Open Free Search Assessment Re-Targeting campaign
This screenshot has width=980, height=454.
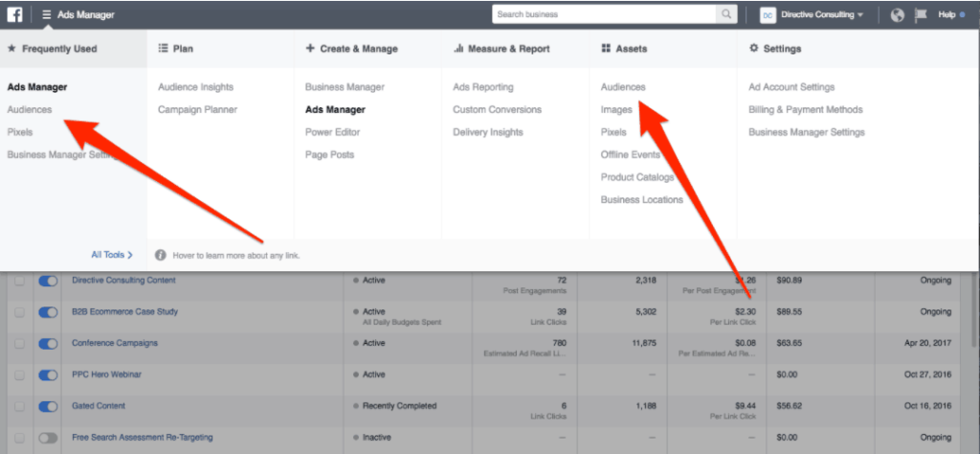(143, 437)
